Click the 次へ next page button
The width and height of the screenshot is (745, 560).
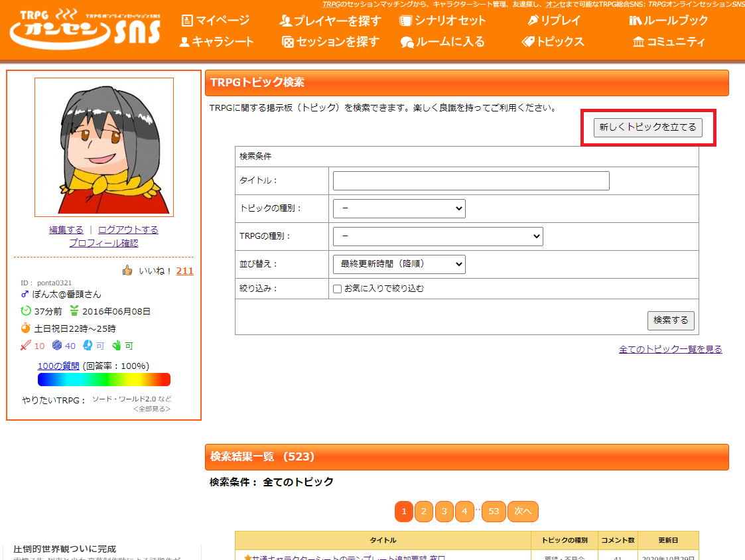523,512
